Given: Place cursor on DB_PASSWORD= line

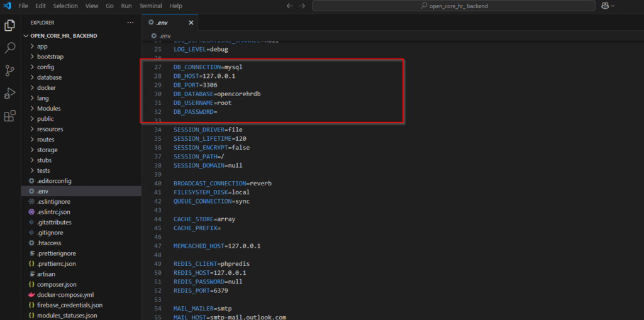Looking at the screenshot, I should (195, 112).
